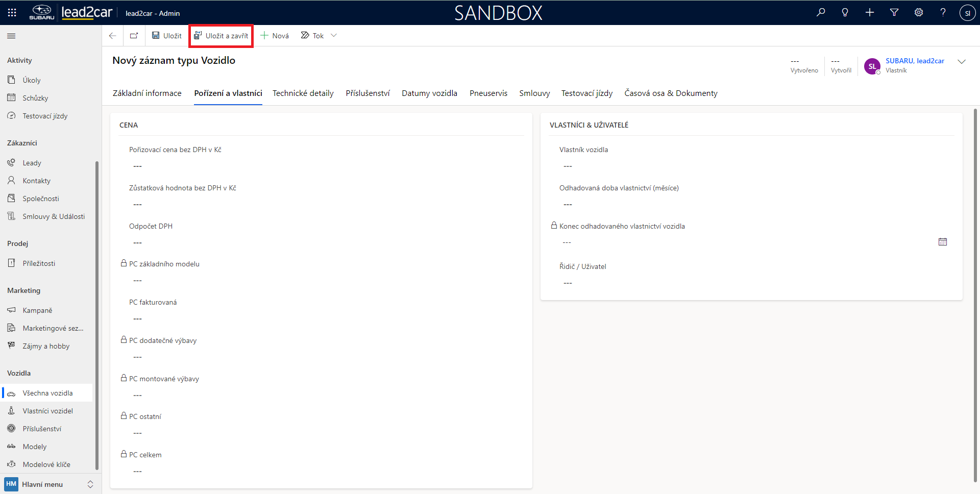Open the advanced find filter icon

pyautogui.click(x=894, y=13)
